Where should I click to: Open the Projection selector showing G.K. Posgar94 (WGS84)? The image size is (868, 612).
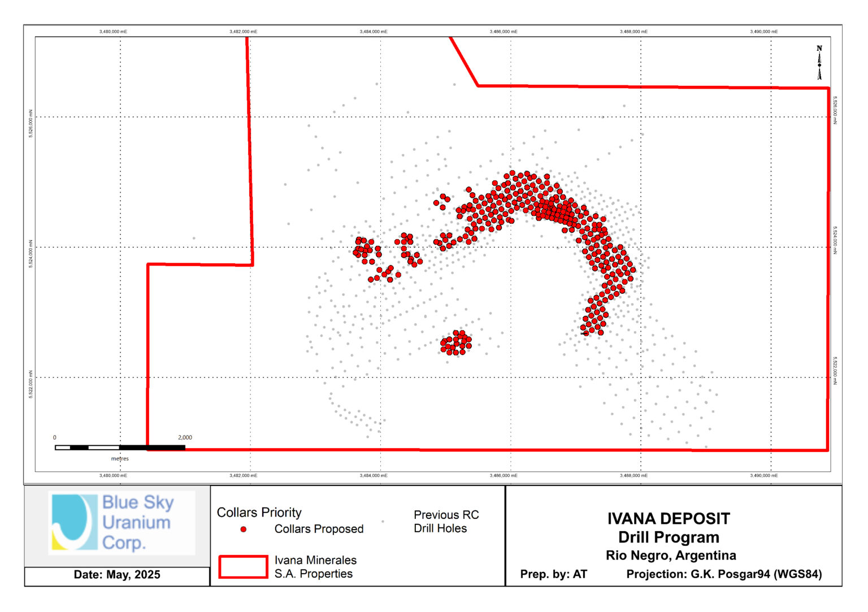pos(725,572)
